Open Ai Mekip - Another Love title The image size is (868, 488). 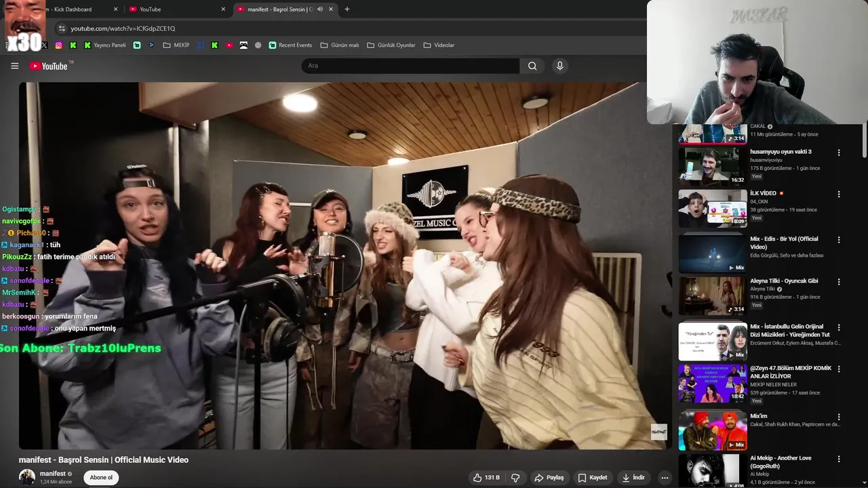(x=781, y=462)
